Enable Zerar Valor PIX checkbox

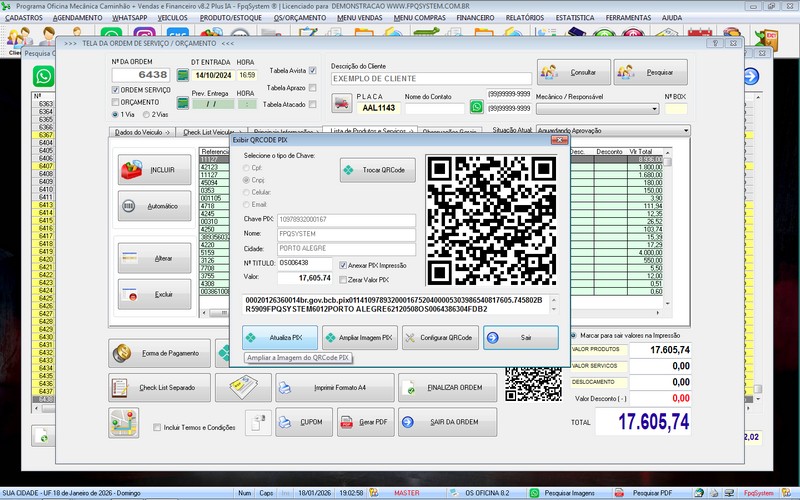coord(346,279)
